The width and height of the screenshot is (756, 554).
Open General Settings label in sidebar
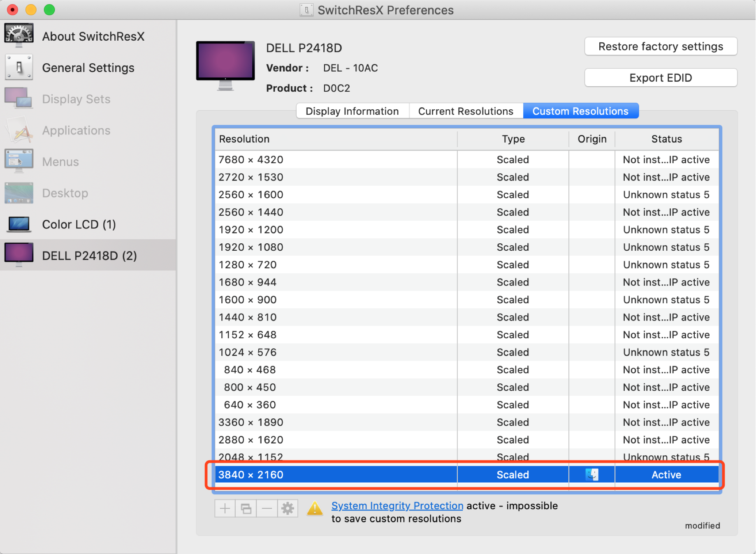coord(88,67)
